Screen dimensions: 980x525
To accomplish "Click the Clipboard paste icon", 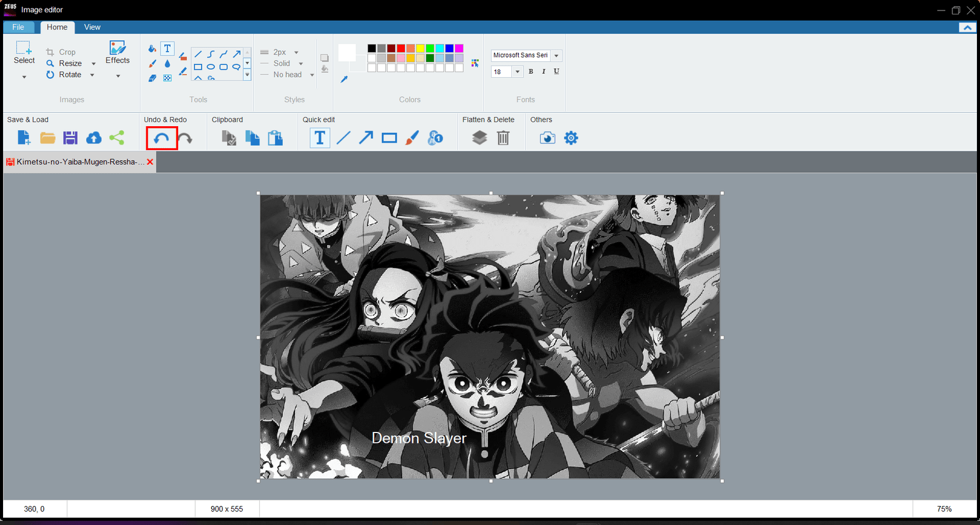I will pyautogui.click(x=276, y=138).
